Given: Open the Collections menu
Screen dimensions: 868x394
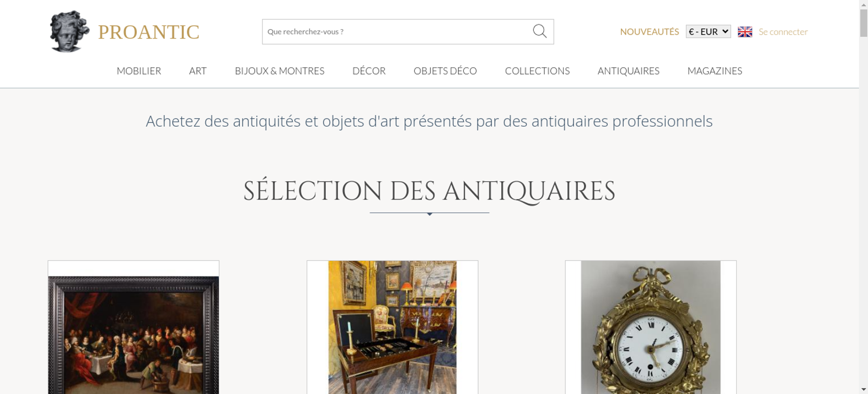Looking at the screenshot, I should point(537,71).
